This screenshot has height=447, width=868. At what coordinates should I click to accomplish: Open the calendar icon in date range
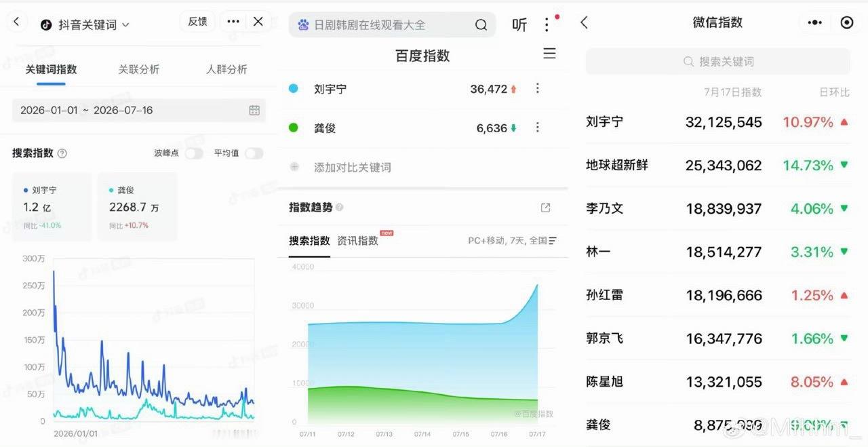pos(254,110)
